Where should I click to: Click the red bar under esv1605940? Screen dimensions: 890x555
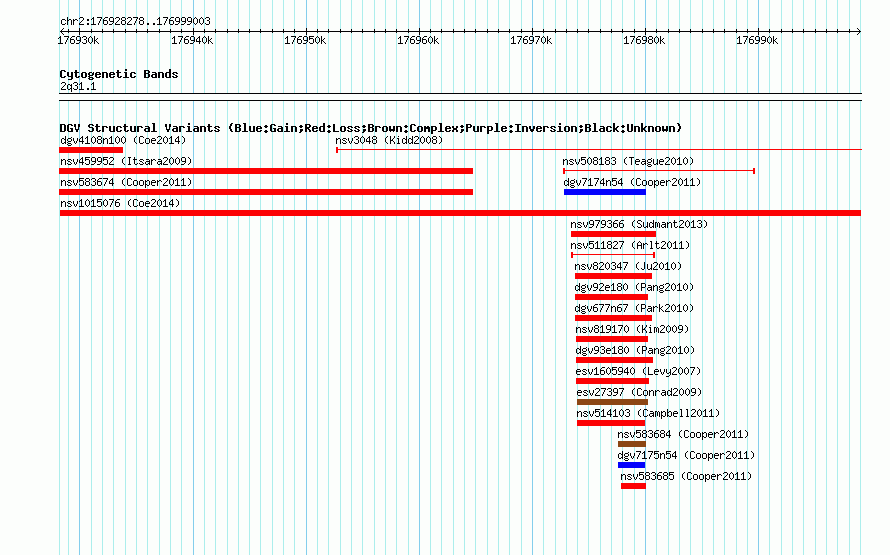click(x=612, y=381)
